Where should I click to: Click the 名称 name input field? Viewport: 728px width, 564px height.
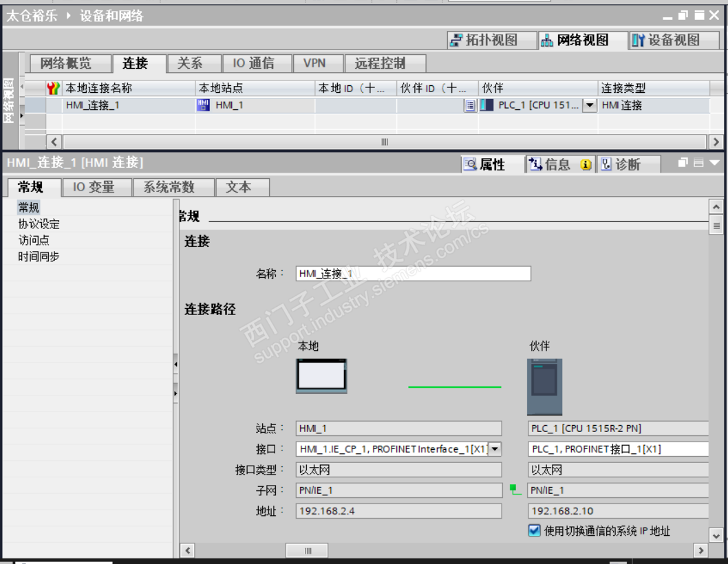coord(414,274)
